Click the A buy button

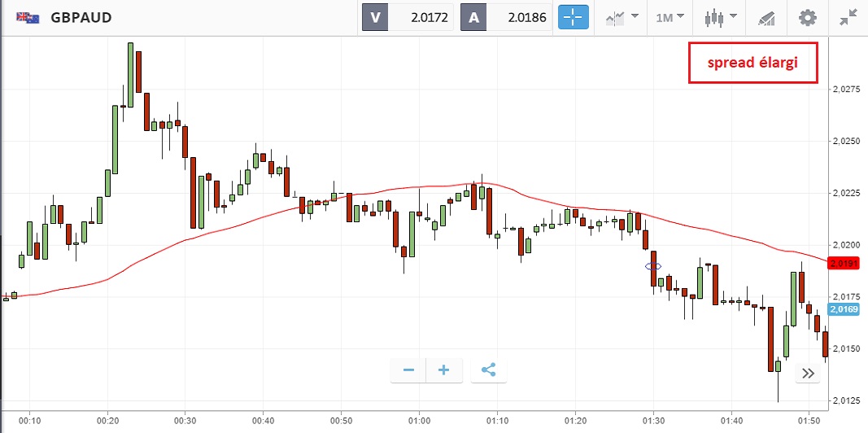(475, 17)
